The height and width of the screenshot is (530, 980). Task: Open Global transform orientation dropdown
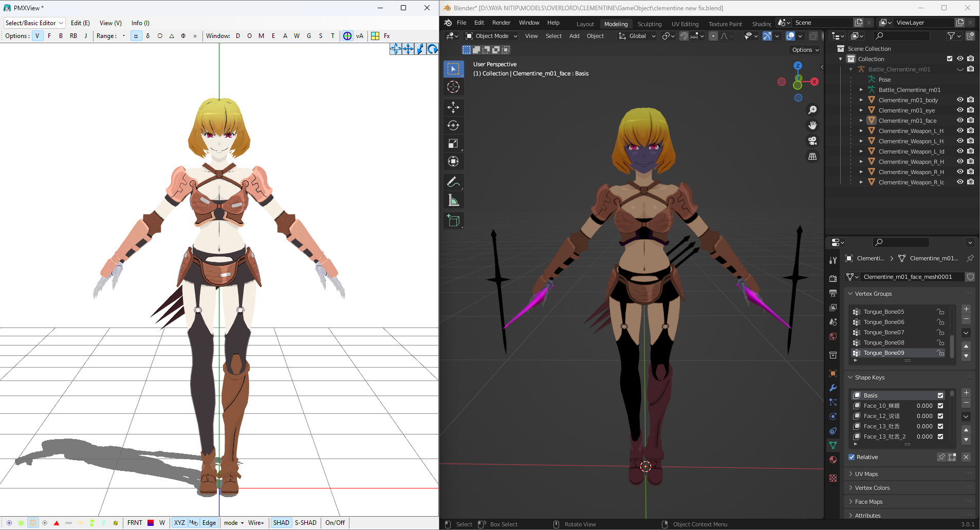click(637, 36)
